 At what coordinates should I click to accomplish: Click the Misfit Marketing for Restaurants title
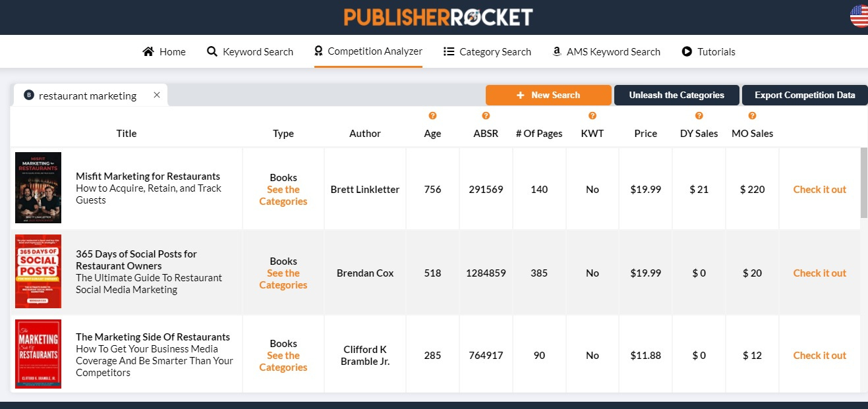tap(148, 177)
